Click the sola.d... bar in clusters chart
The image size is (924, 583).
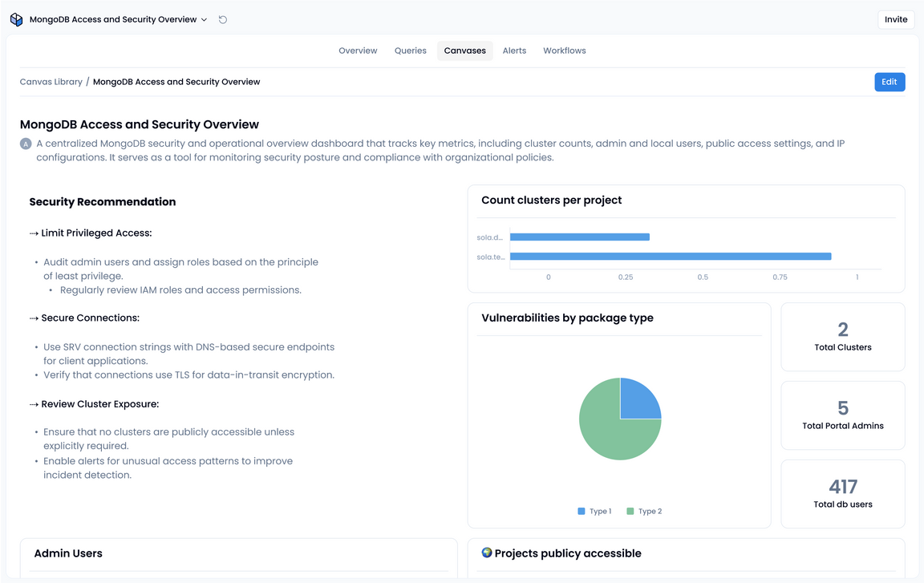580,237
